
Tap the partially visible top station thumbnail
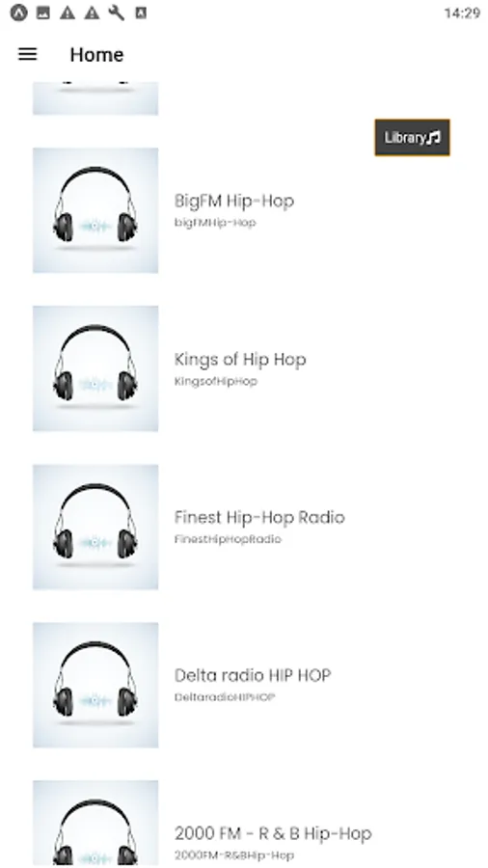95,98
